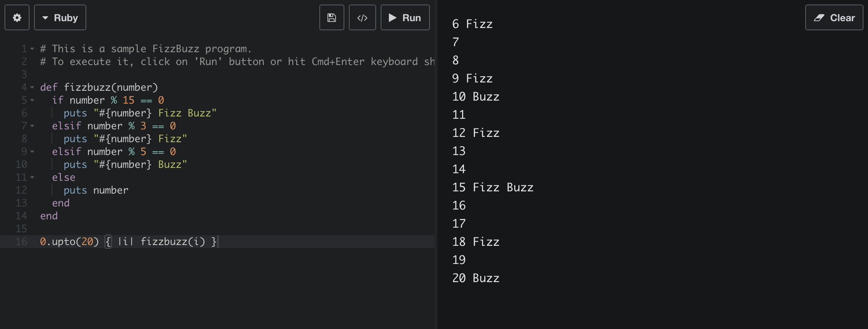Click the "15 Fizz Buzz" output line
This screenshot has height=329, width=868.
pyautogui.click(x=493, y=187)
